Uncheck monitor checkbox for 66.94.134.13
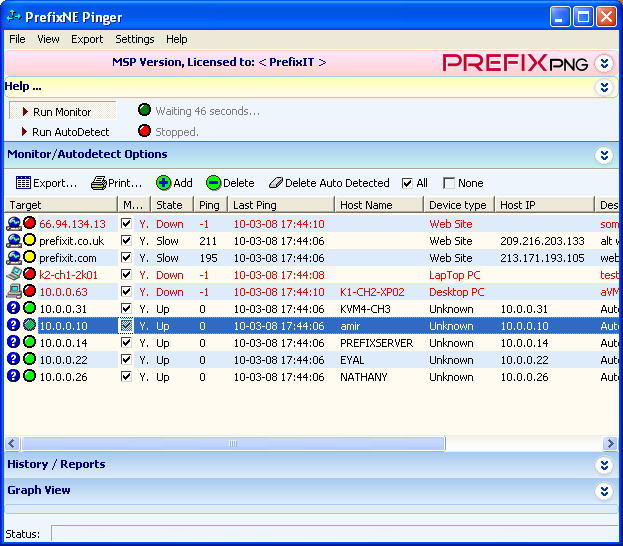This screenshot has height=546, width=623. click(x=126, y=223)
